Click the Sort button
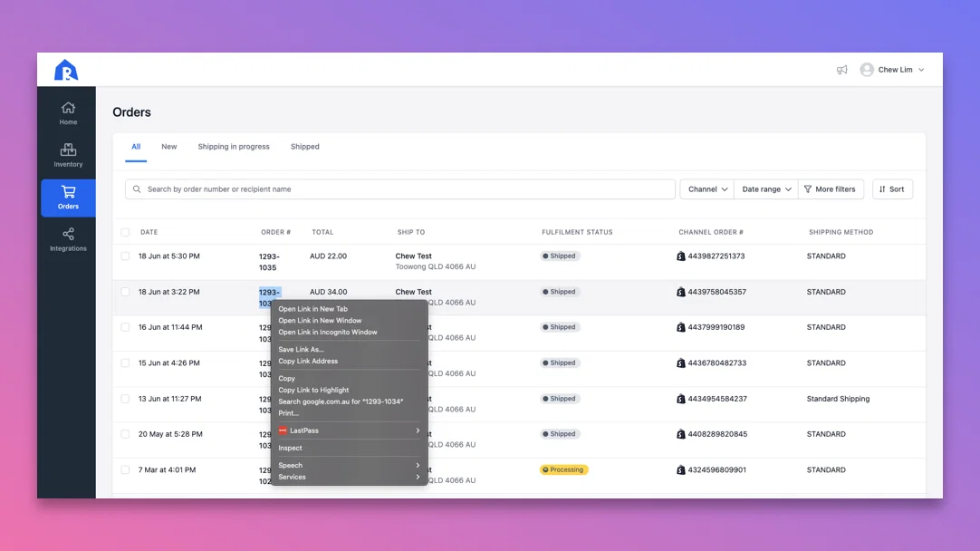 pos(892,188)
